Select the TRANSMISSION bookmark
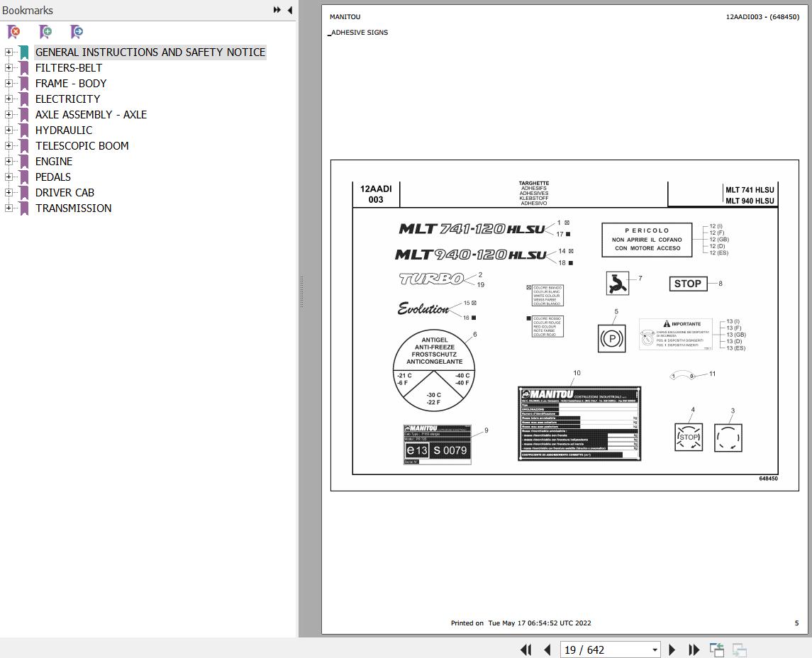This screenshot has width=812, height=658. point(74,208)
